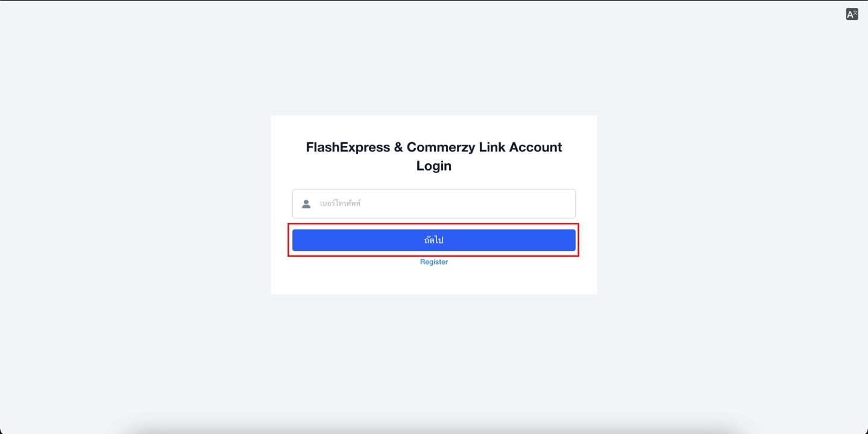Open the page translate language icon
868x434 pixels.
click(852, 14)
